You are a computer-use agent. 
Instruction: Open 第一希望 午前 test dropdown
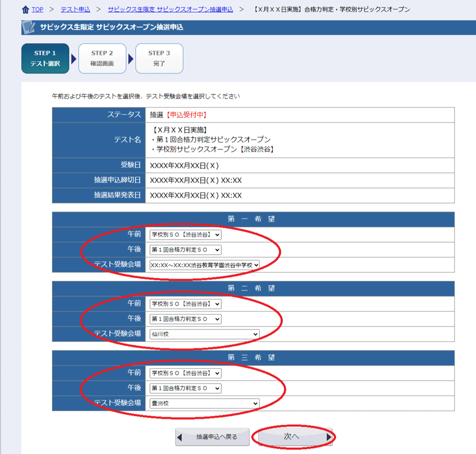tap(185, 235)
